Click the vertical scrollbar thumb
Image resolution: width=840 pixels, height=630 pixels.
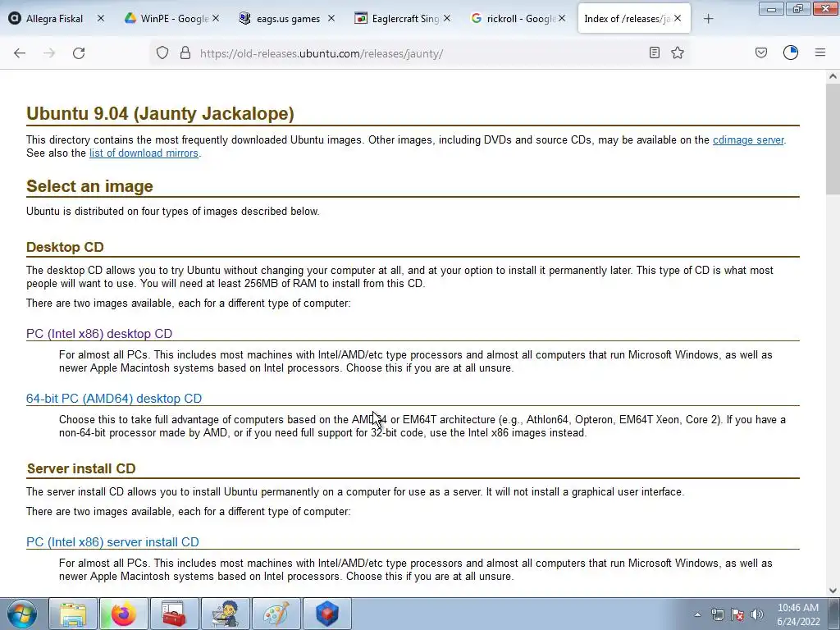point(833,139)
